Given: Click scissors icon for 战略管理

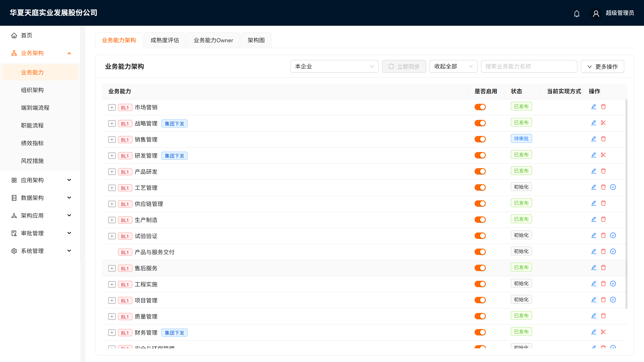Looking at the screenshot, I should point(603,123).
